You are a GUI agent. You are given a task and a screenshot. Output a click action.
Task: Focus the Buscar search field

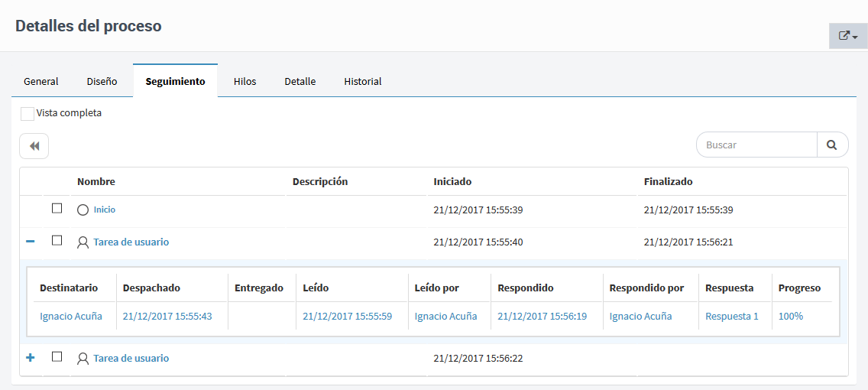tap(756, 145)
